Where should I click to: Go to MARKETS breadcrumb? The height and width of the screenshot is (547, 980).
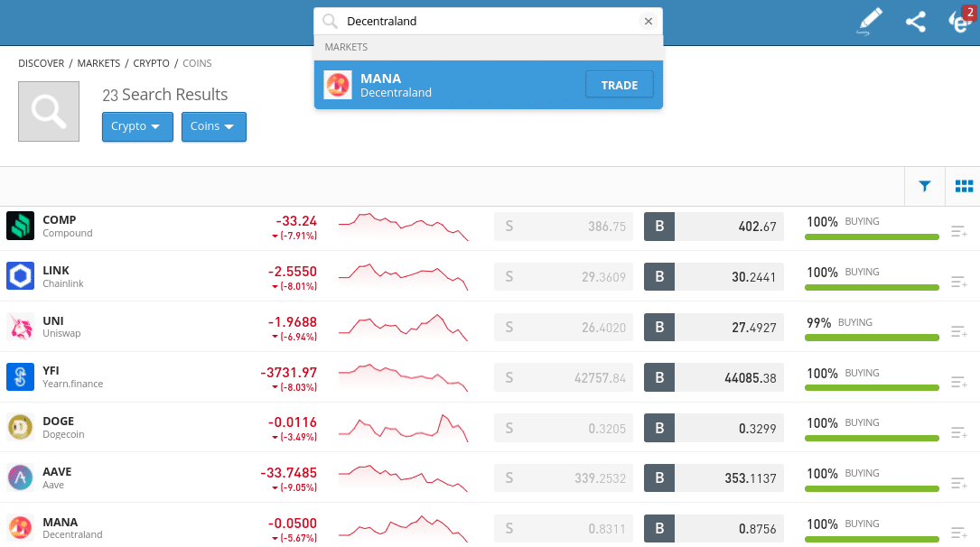[98, 63]
